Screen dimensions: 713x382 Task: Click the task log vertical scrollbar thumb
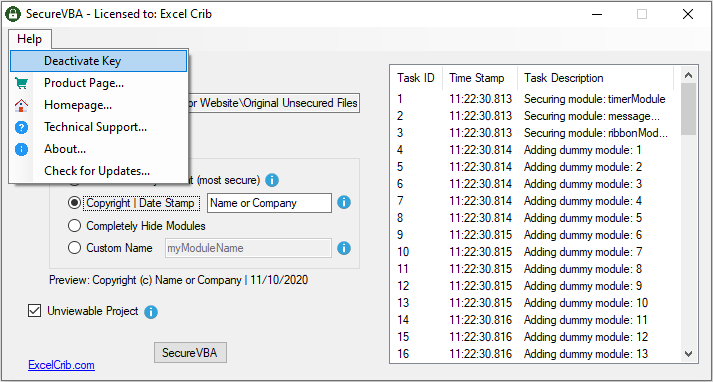[x=688, y=109]
